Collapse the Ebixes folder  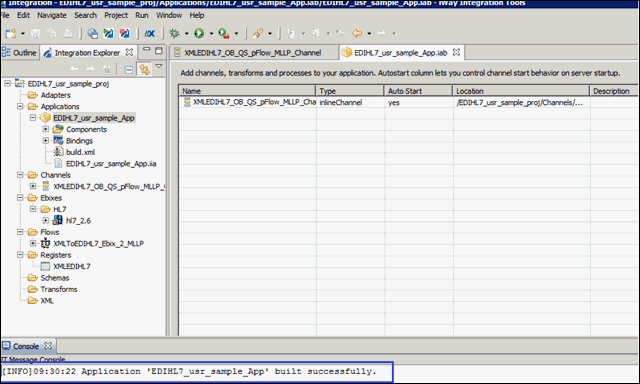[x=20, y=198]
